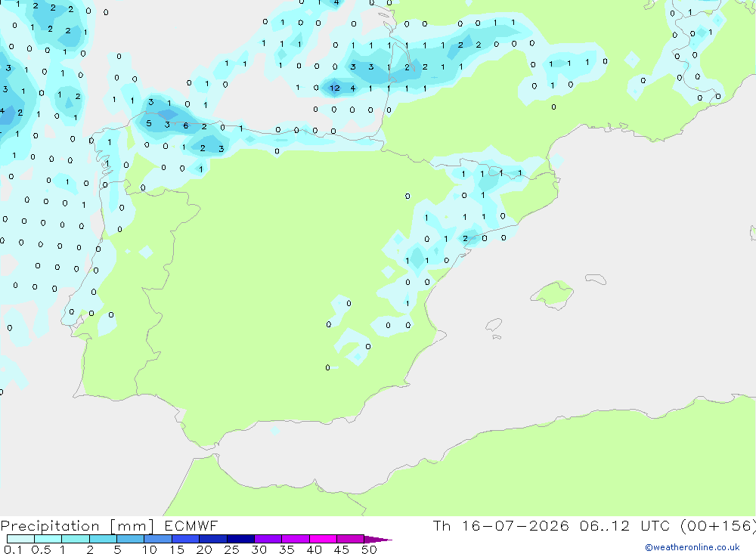Click the 20–25 mm legend color swatch

[x=212, y=539]
